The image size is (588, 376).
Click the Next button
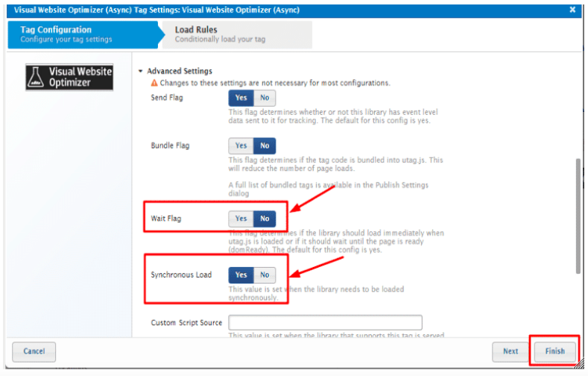510,351
